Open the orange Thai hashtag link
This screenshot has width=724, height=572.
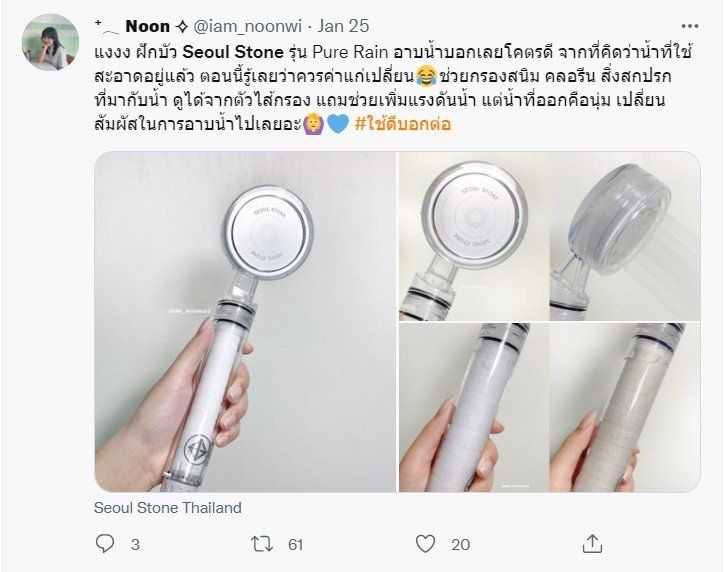click(x=403, y=124)
